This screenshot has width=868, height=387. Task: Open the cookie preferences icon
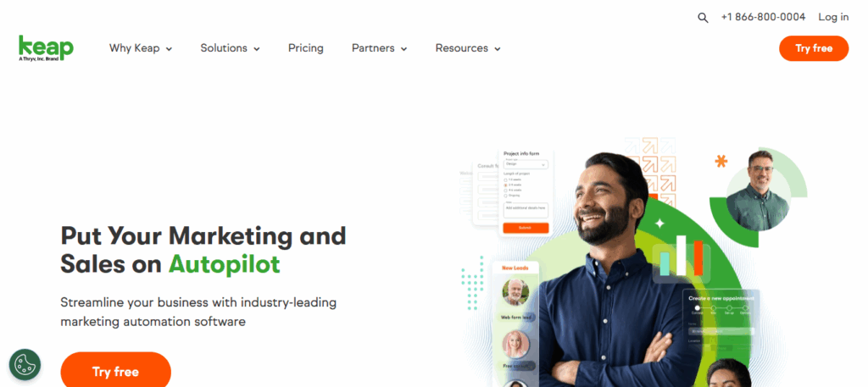(x=25, y=364)
